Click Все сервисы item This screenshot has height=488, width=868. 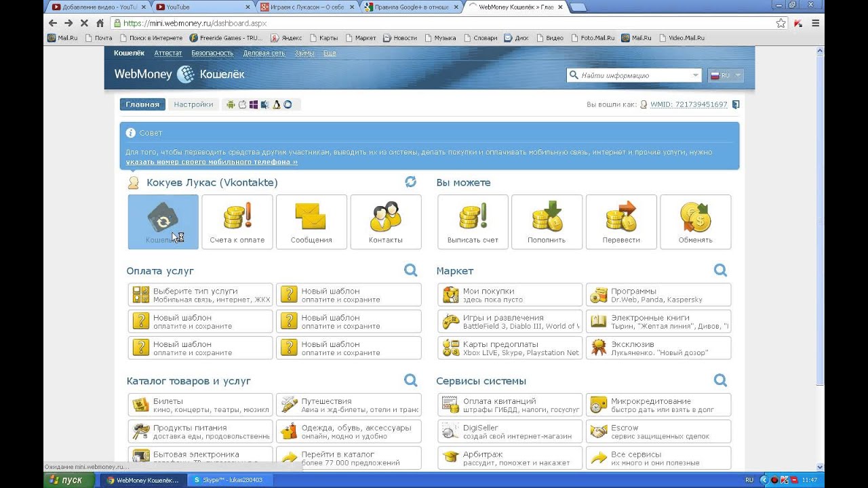tap(658, 457)
